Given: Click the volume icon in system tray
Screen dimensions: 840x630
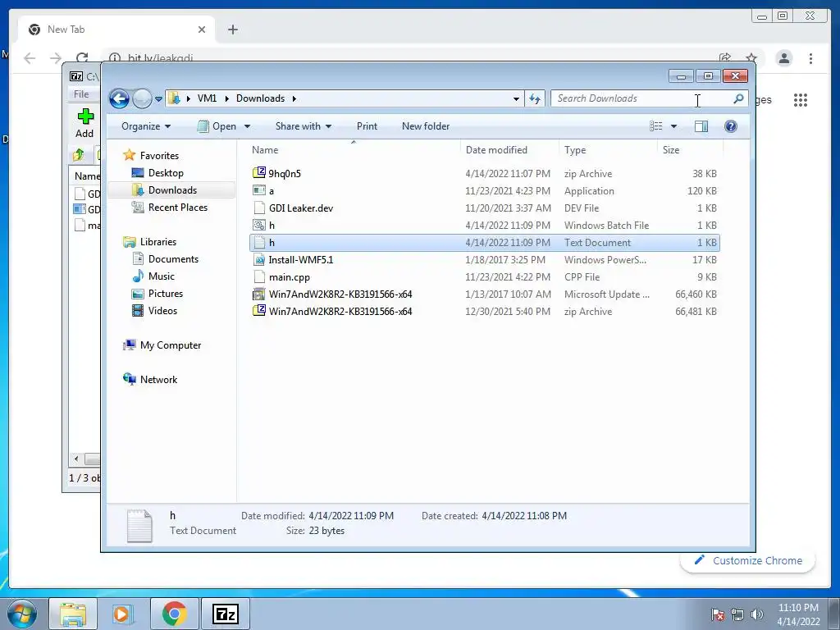Looking at the screenshot, I should pyautogui.click(x=757, y=614).
